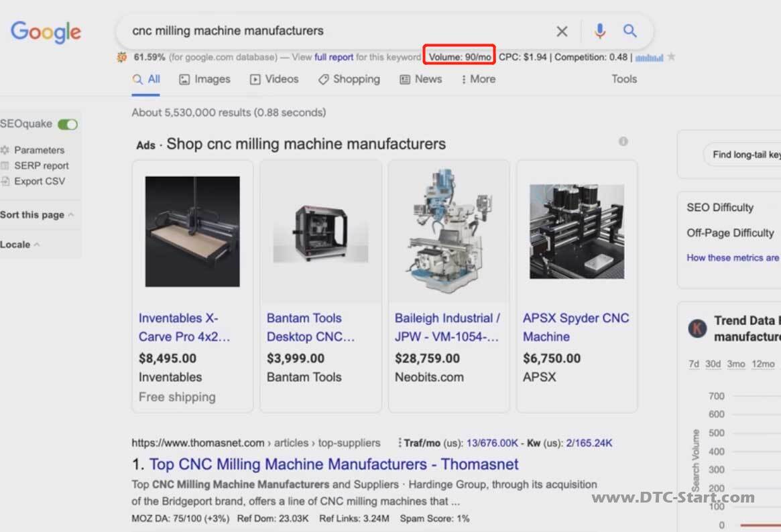Open the Thomasnet result options dots
This screenshot has height=532, width=781.
point(400,442)
